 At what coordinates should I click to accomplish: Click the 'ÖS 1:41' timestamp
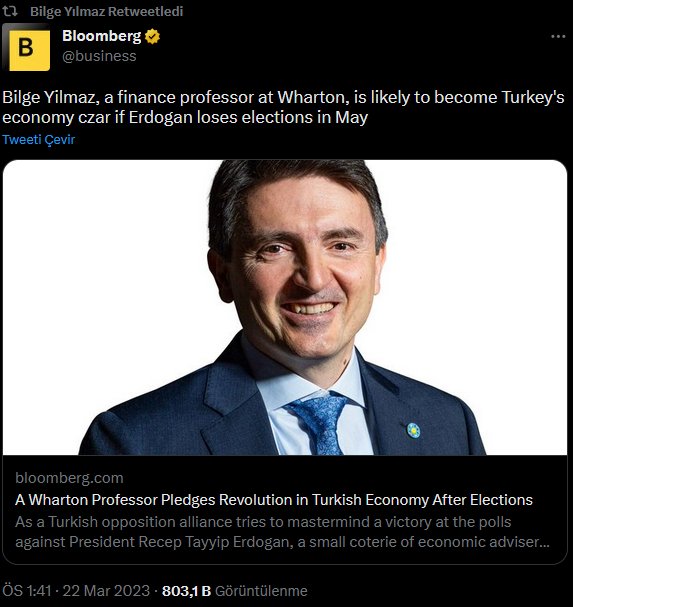(27, 591)
